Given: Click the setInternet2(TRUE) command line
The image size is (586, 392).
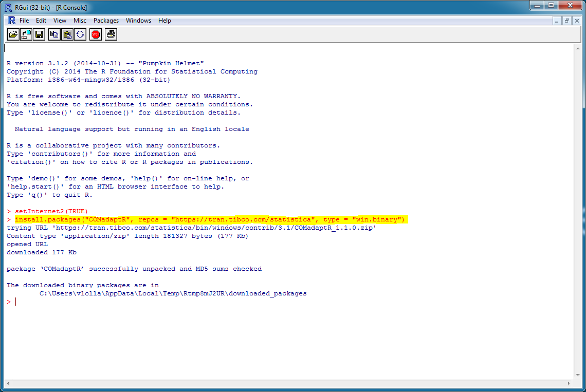Looking at the screenshot, I should 51,212.
